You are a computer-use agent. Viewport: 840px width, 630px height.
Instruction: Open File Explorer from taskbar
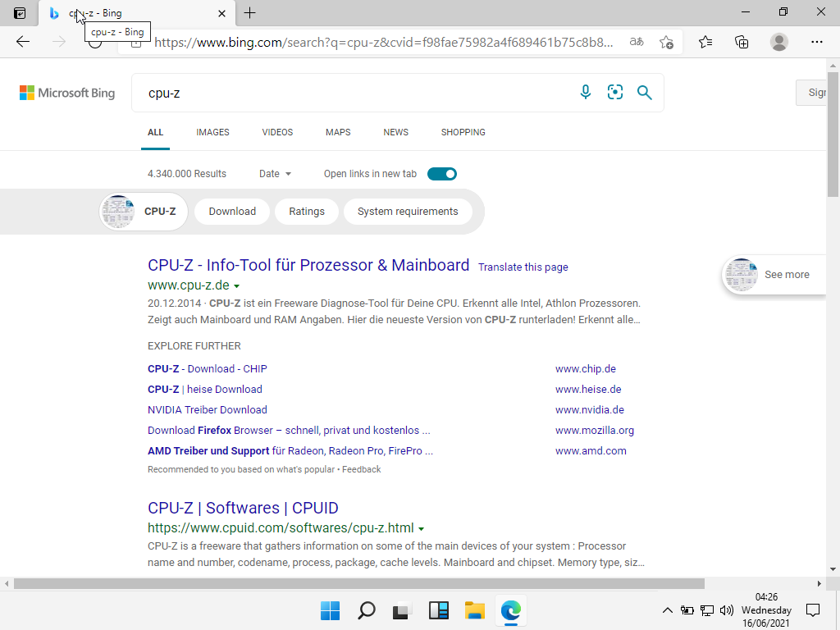pyautogui.click(x=475, y=610)
